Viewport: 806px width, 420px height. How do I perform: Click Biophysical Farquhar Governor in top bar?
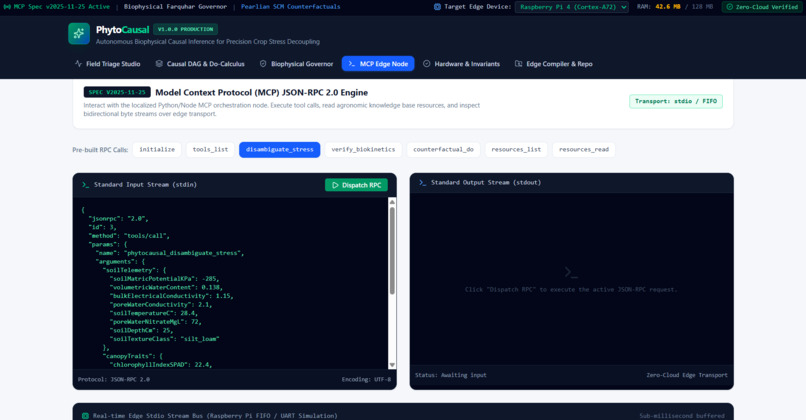(x=175, y=7)
